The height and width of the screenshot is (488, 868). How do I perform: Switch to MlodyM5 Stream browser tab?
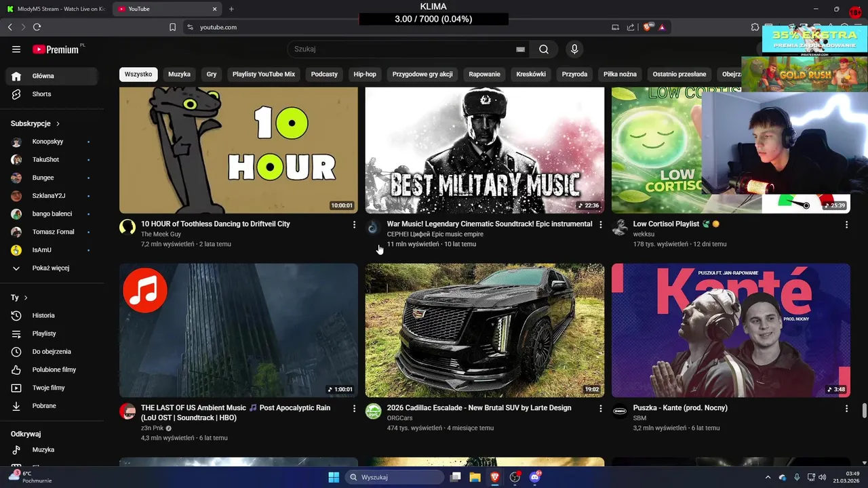56,9
